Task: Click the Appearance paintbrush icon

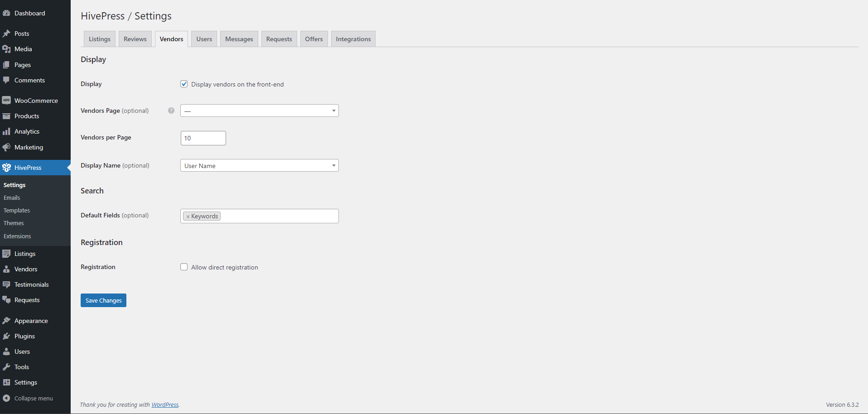Action: click(6, 321)
